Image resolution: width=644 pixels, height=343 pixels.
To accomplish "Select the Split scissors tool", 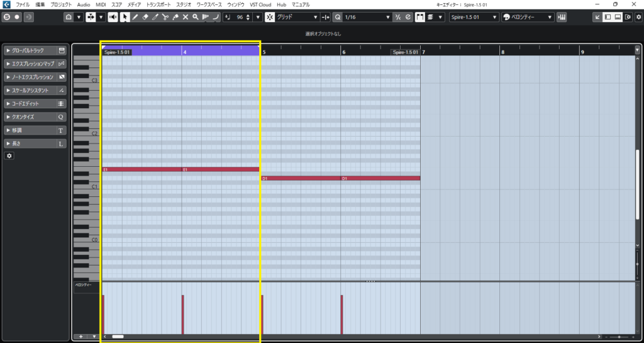I will pyautogui.click(x=165, y=17).
